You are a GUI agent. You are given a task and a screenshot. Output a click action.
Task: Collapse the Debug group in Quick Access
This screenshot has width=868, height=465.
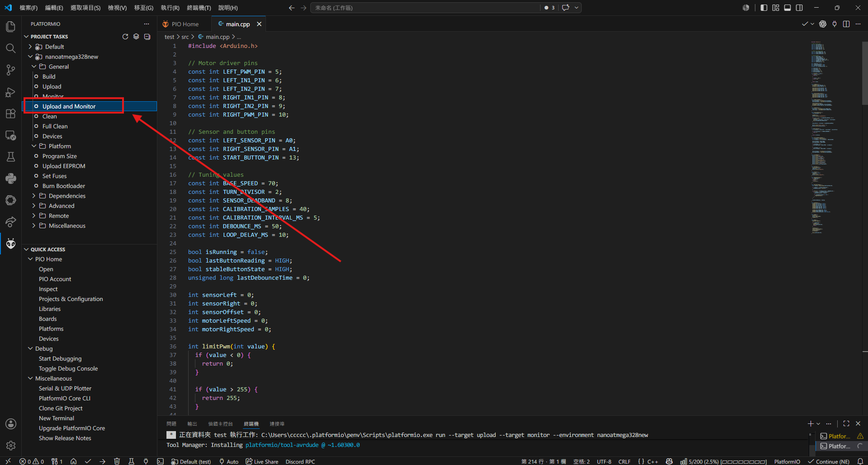pos(30,348)
